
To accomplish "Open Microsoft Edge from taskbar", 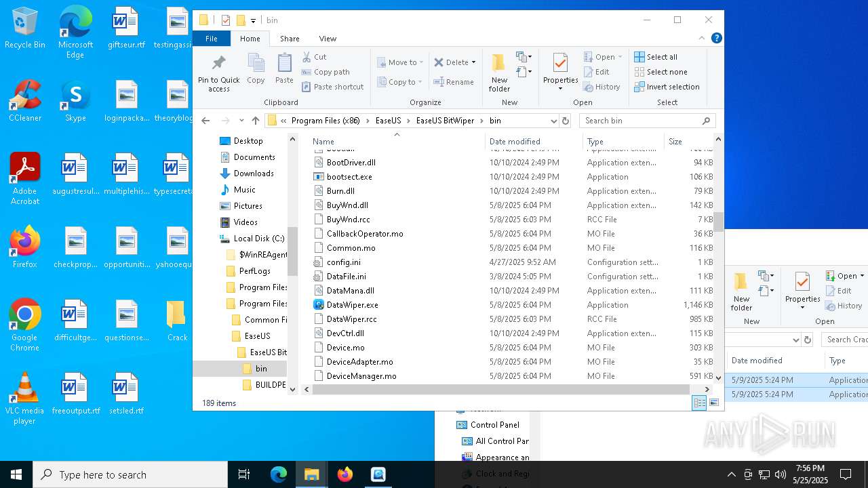I will (279, 474).
